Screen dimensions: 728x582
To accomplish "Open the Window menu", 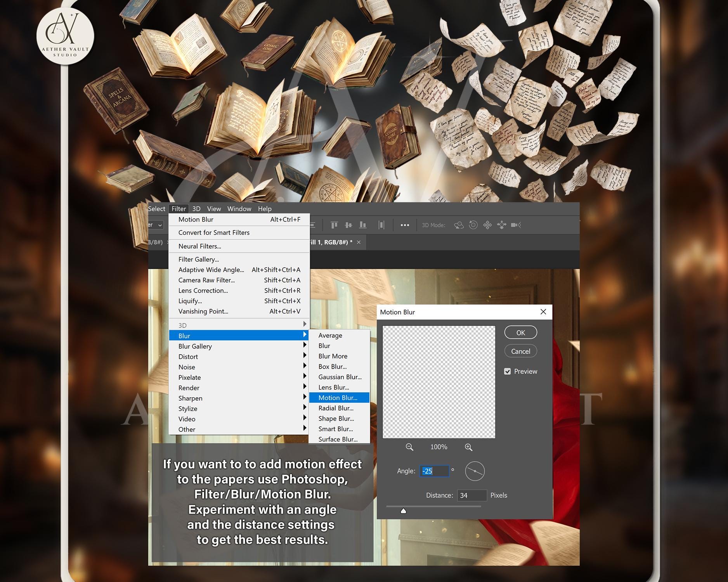I will [x=239, y=209].
